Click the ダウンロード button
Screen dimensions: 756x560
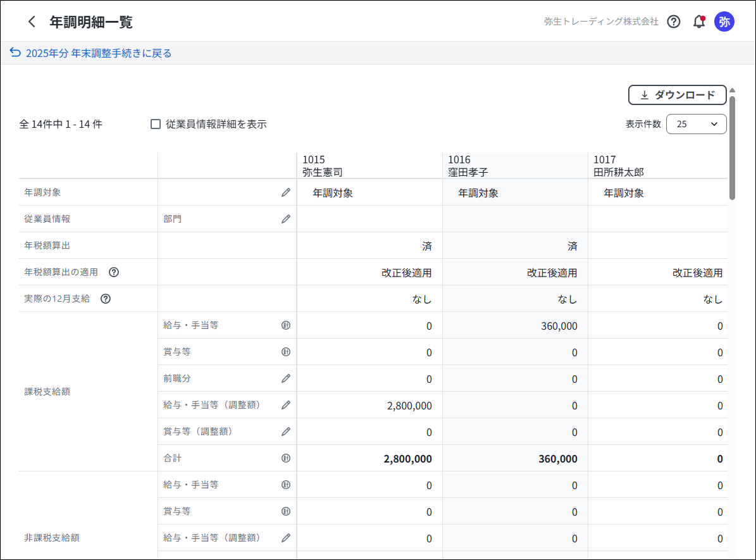677,95
